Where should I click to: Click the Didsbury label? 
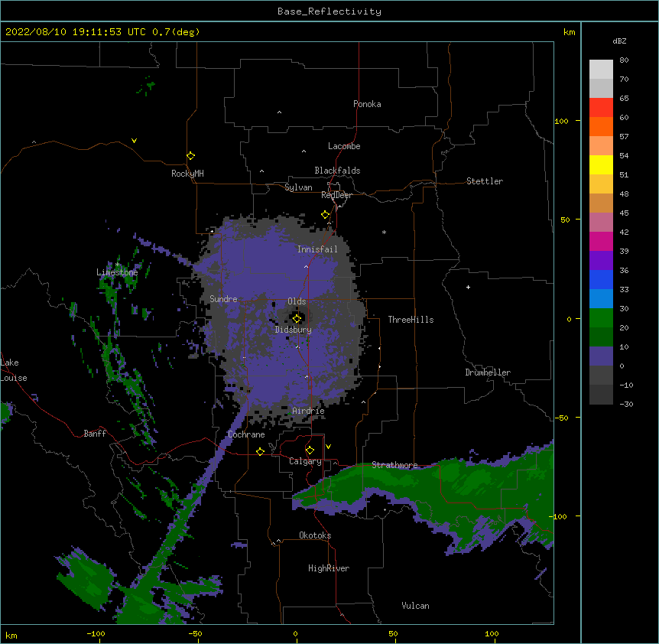(294, 330)
